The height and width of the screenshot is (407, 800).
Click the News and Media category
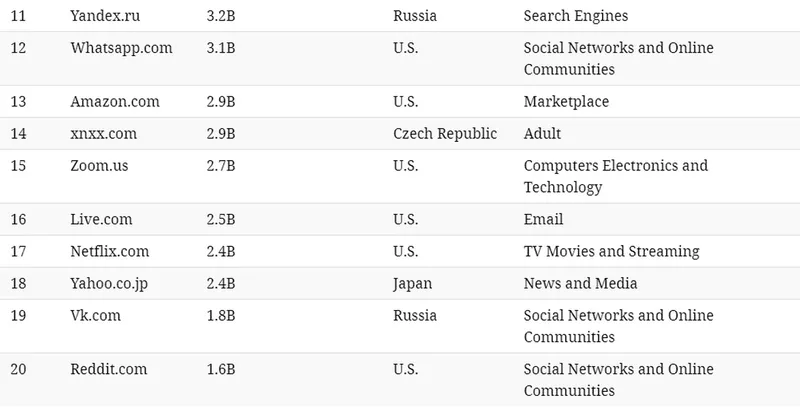(x=580, y=283)
